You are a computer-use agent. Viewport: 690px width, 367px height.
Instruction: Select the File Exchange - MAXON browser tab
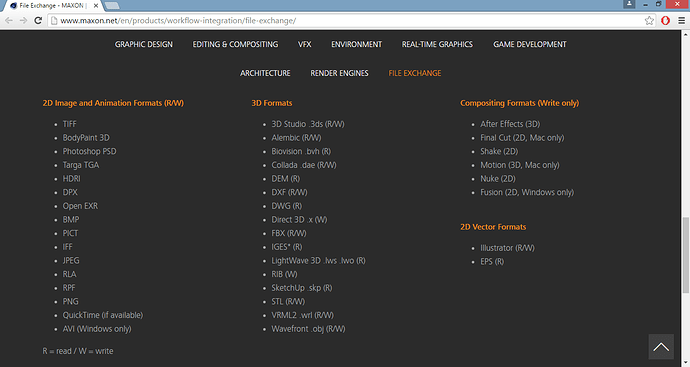click(52, 6)
